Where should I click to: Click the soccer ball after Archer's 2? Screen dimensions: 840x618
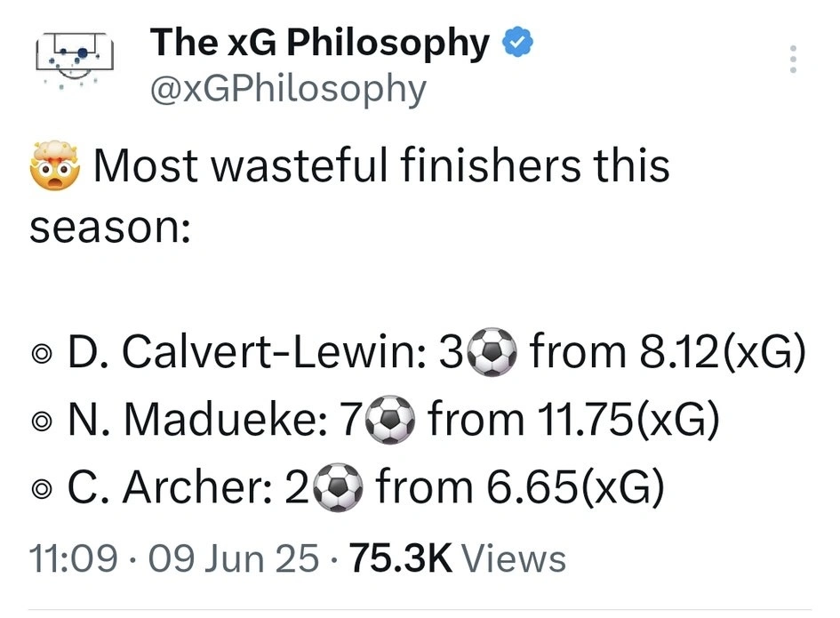[338, 487]
